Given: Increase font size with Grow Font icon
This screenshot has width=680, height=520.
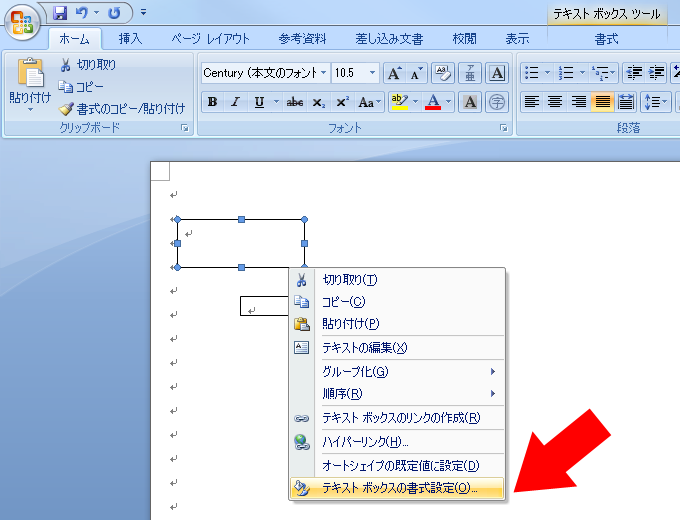Looking at the screenshot, I should point(394,73).
